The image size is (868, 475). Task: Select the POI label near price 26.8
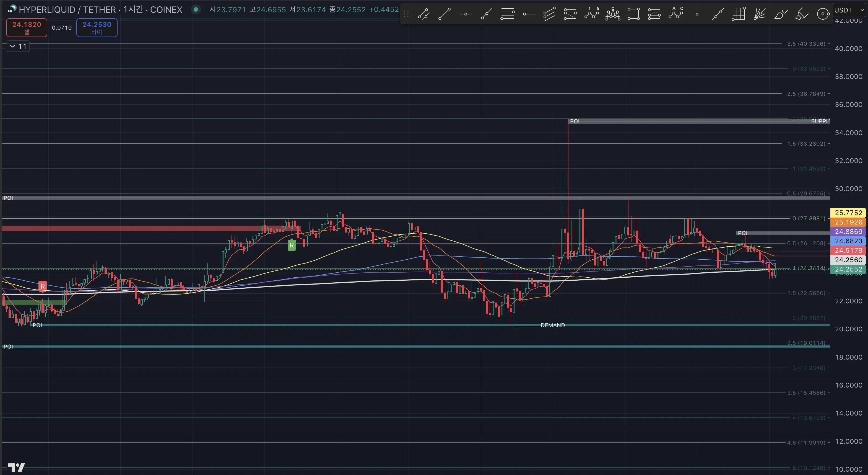click(x=742, y=233)
